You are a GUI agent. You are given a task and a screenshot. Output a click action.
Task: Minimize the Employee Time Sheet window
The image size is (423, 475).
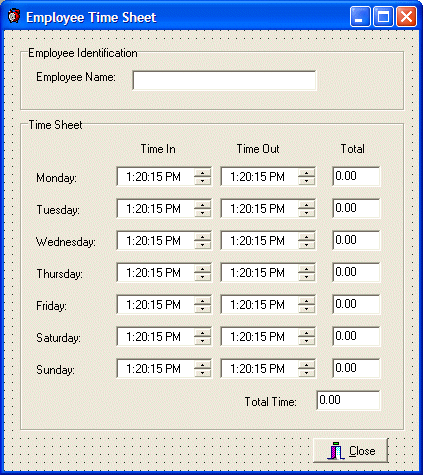click(x=360, y=16)
